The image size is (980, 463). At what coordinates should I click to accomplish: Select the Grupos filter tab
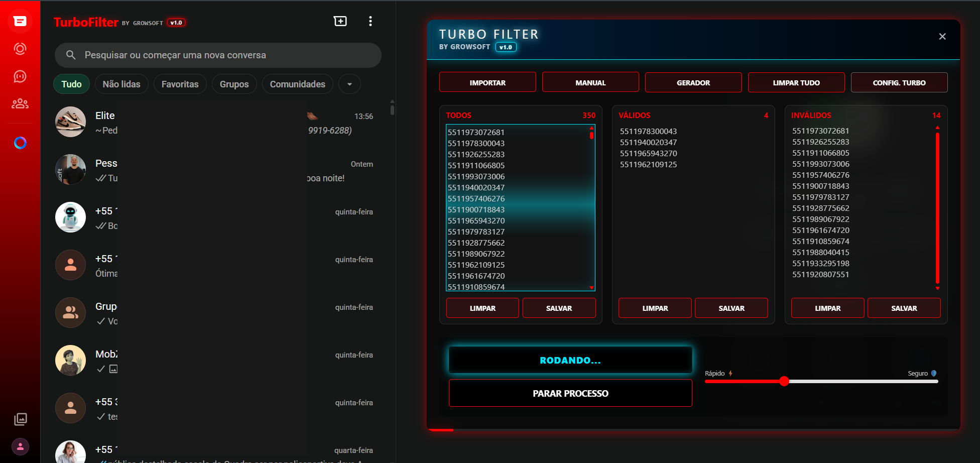(x=234, y=84)
